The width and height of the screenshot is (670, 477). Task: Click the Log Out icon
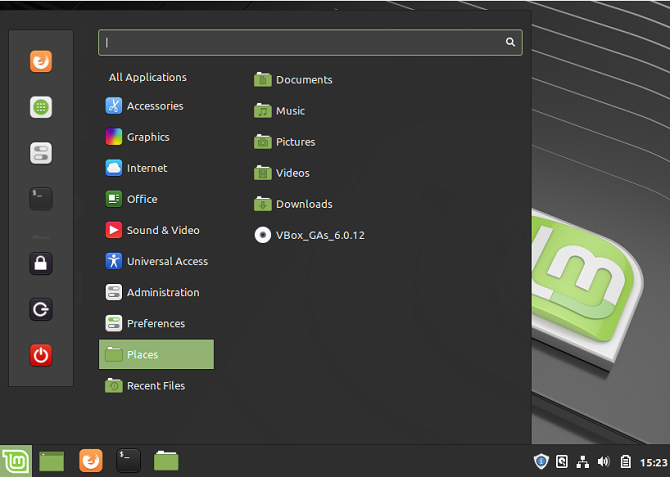click(41, 309)
